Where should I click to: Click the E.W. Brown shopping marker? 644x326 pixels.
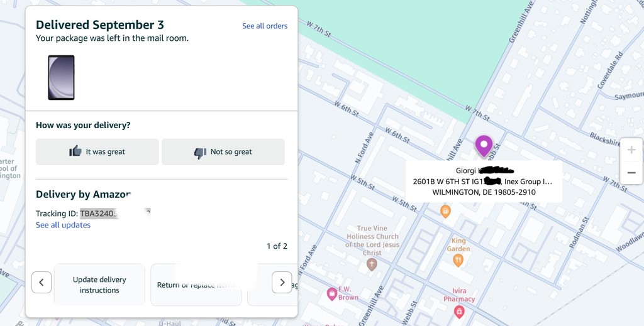332,293
